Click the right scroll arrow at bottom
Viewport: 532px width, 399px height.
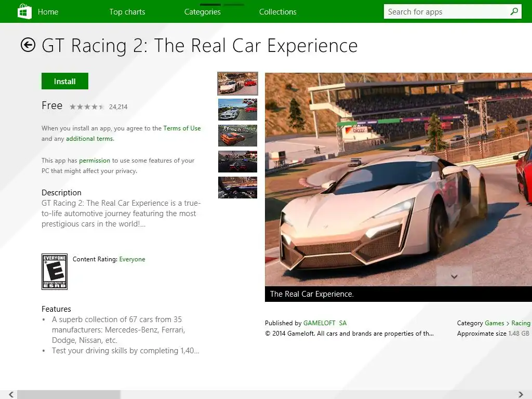click(521, 394)
